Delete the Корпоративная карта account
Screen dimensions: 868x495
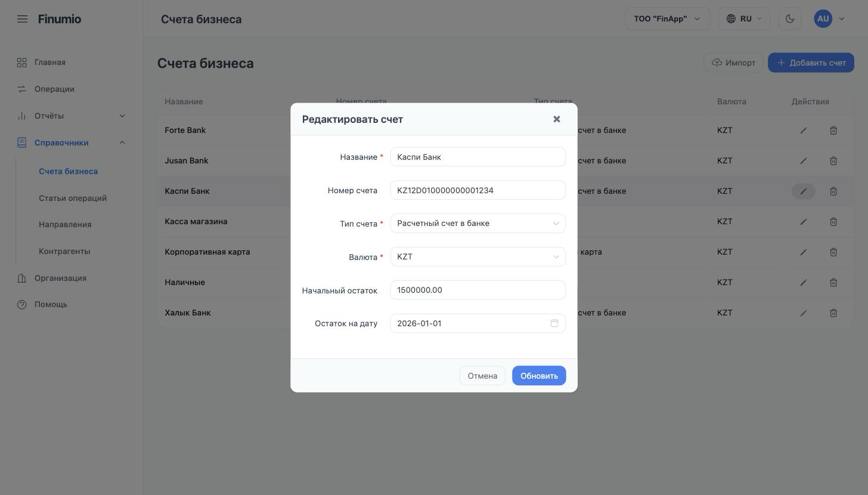[x=833, y=252]
